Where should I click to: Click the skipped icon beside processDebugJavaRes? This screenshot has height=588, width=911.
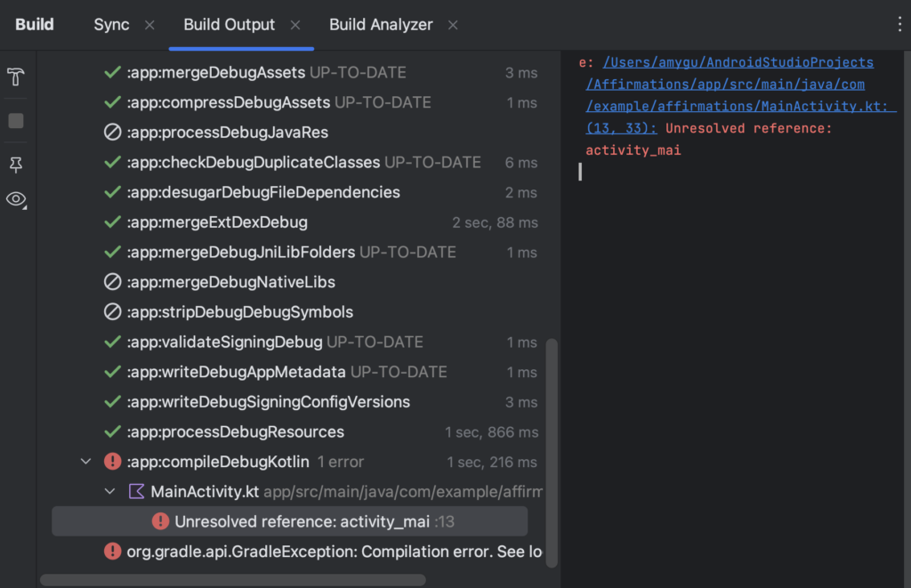[112, 133]
